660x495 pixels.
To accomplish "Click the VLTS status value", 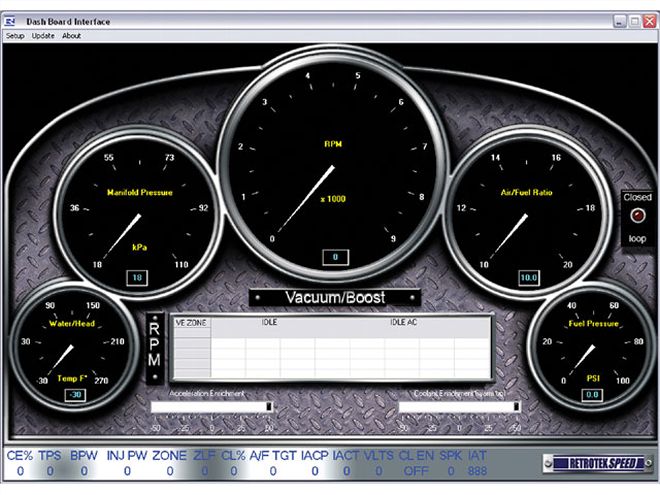I will tap(379, 471).
